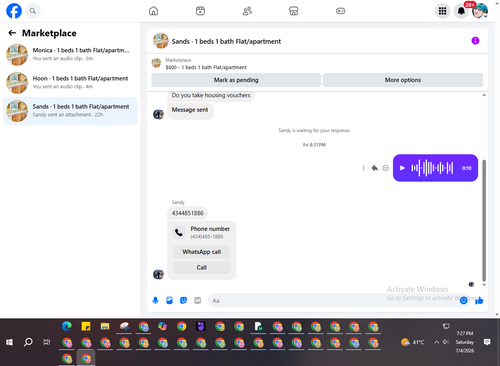The height and width of the screenshot is (366, 500).
Task: Open emoji picker in message box
Action: click(x=463, y=301)
